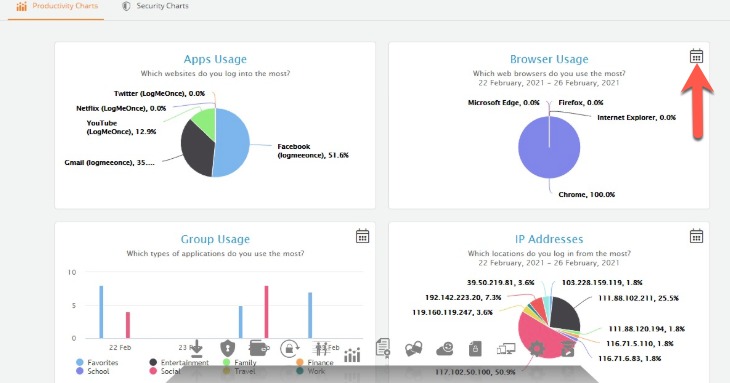Click the IP Addresses chart title
This screenshot has height=383, width=730.
point(549,239)
